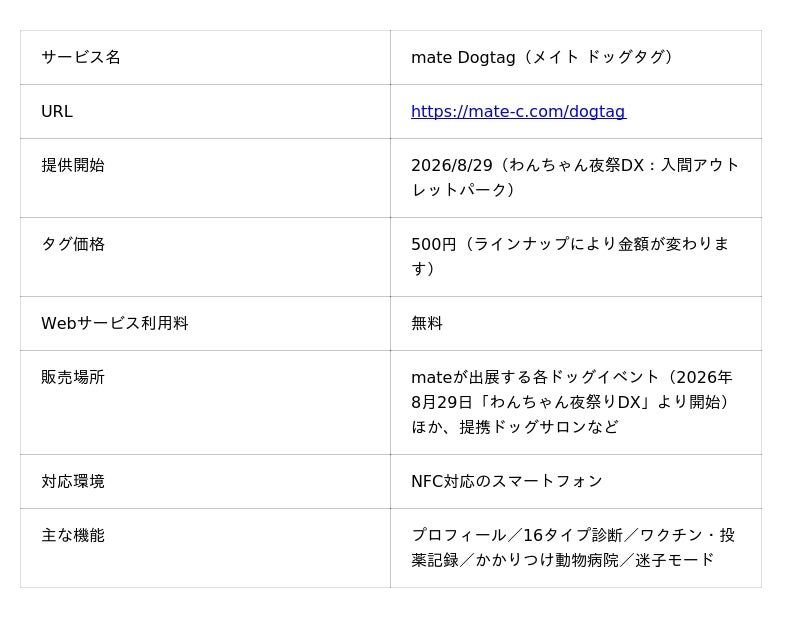The image size is (800, 618).
Task: Select the 2026/8/29 start date text
Action: [452, 165]
